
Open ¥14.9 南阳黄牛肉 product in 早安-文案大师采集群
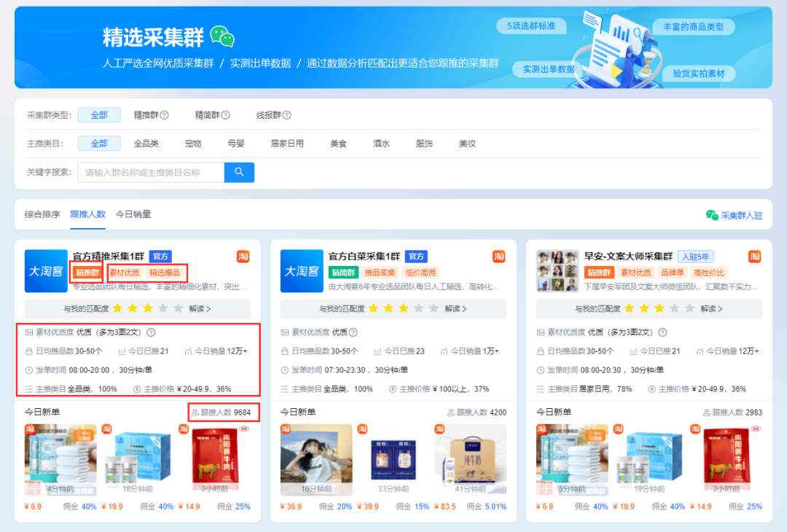pyautogui.click(x=727, y=459)
